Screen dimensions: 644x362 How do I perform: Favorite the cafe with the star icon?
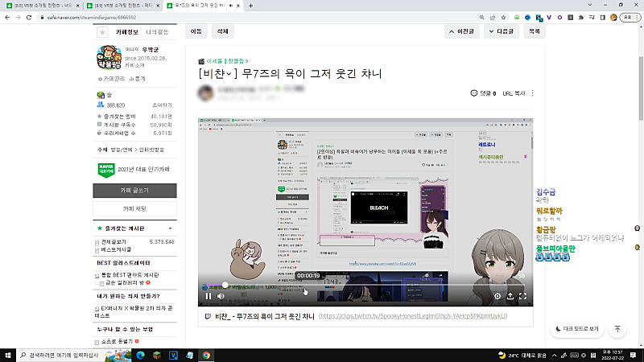point(102,32)
